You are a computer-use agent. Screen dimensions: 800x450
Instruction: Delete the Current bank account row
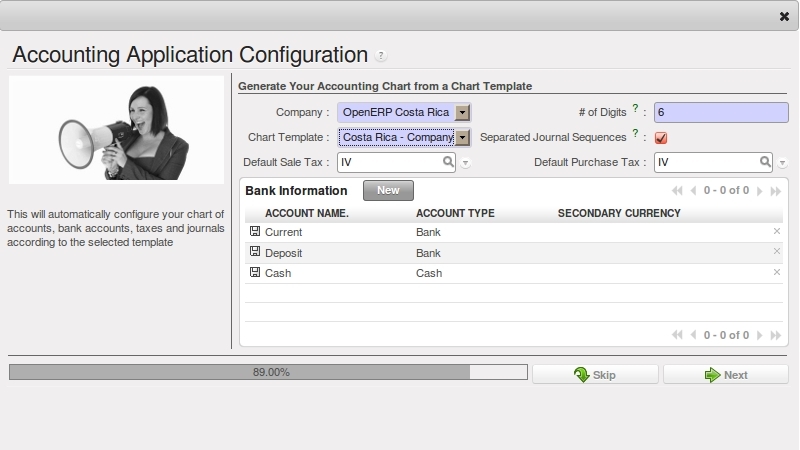[x=776, y=232]
